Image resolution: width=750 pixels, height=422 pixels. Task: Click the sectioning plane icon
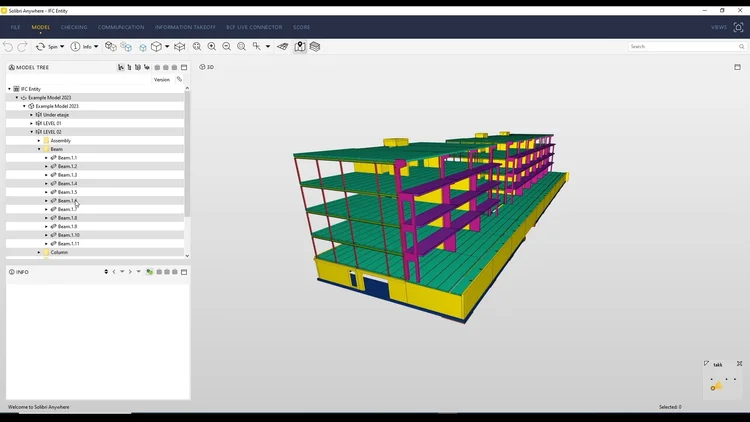click(283, 46)
